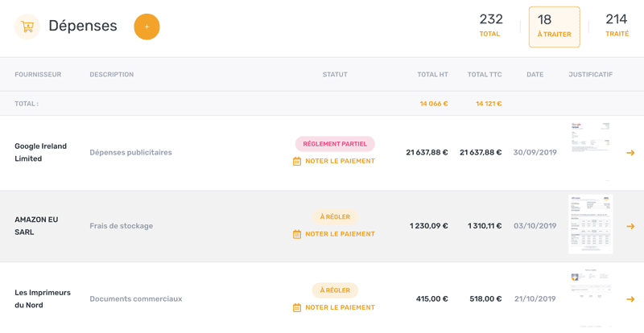Click the date 30/09/2019
Screen dimensions: 644x333
(535, 153)
